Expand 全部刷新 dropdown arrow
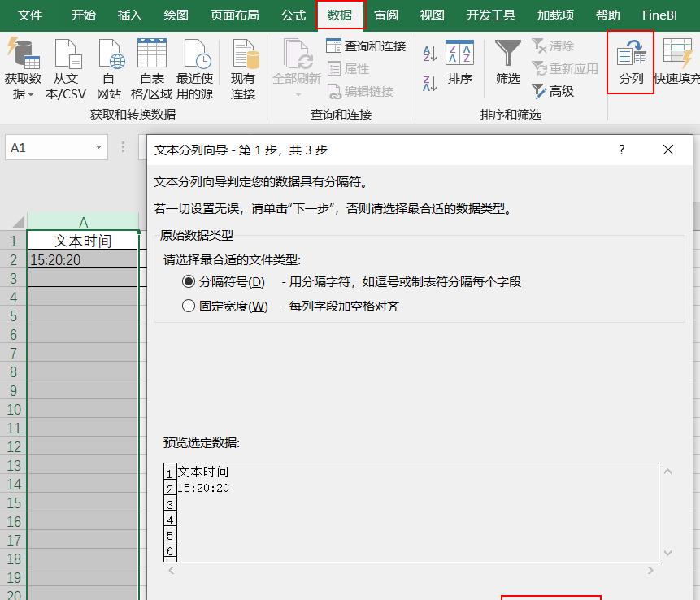The width and height of the screenshot is (700, 600). (298, 94)
